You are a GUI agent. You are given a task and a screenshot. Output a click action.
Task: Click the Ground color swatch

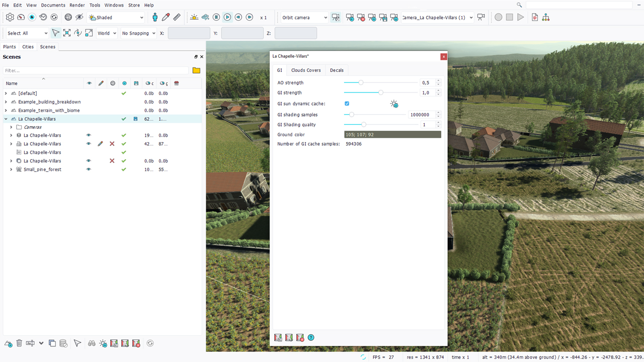click(x=392, y=135)
